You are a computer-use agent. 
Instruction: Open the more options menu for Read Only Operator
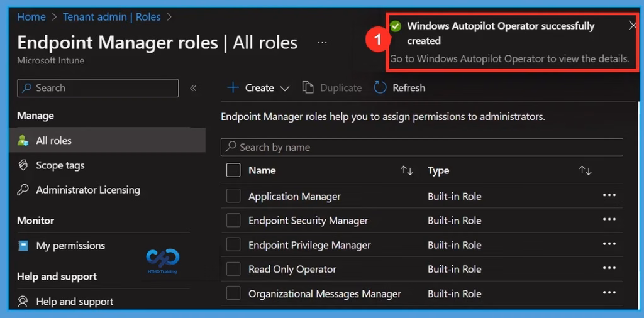tap(609, 268)
